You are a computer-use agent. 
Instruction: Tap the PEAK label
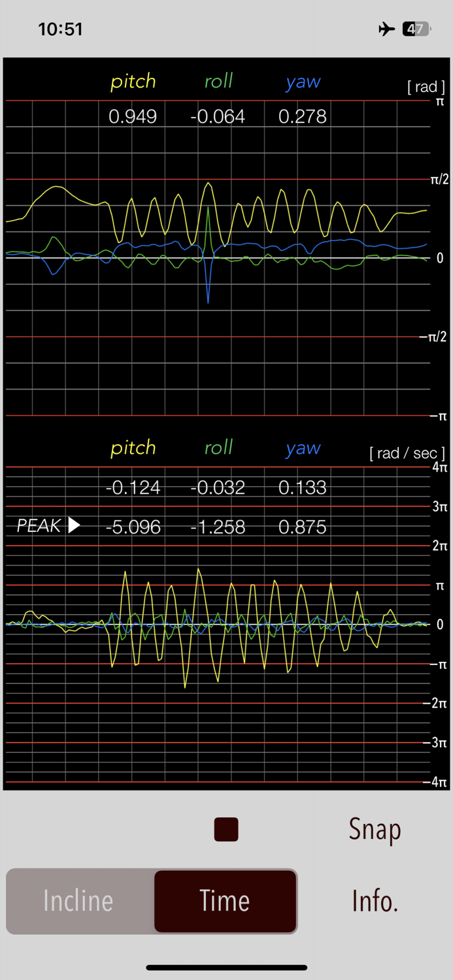pos(39,526)
